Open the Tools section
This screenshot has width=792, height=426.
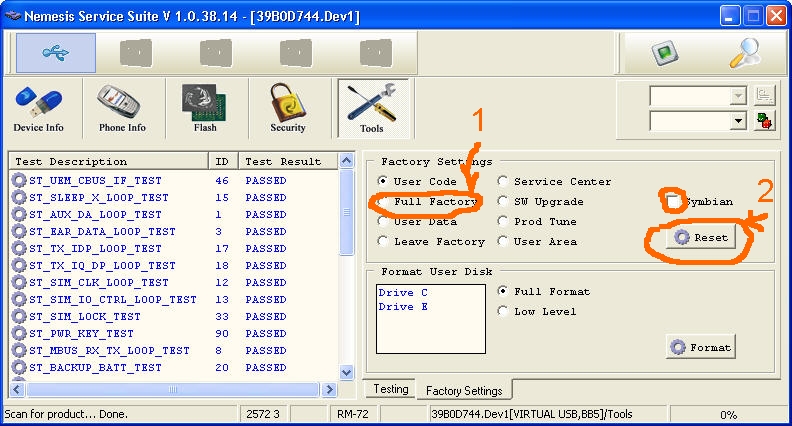point(372,108)
